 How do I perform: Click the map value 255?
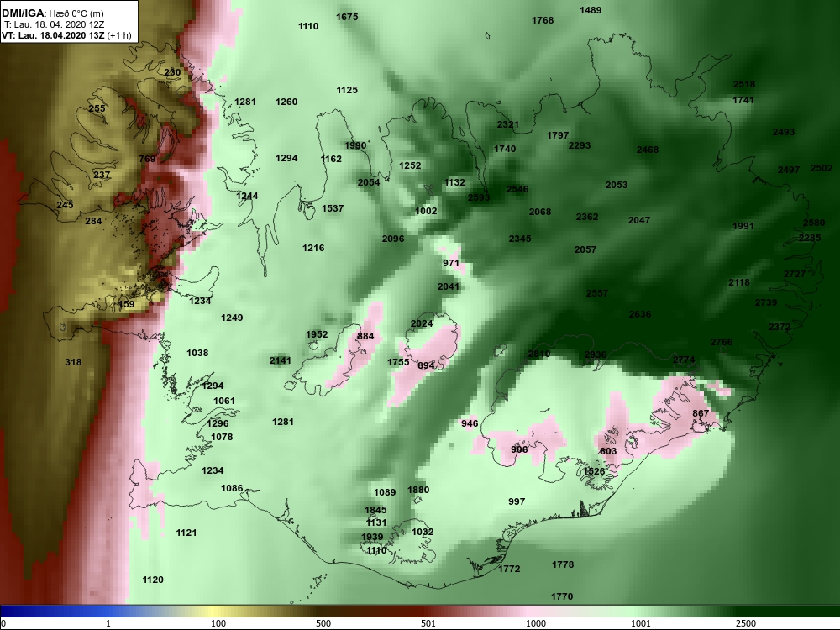point(97,108)
